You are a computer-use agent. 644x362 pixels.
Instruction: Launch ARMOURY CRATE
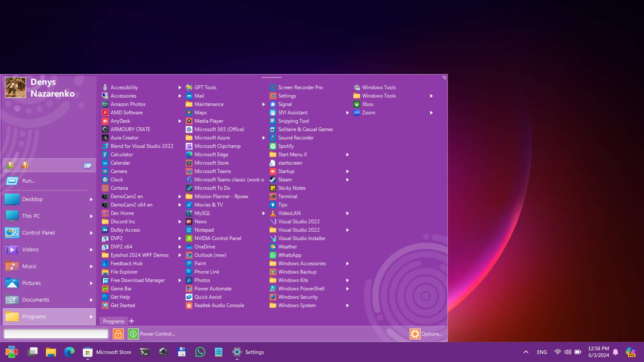126,129
